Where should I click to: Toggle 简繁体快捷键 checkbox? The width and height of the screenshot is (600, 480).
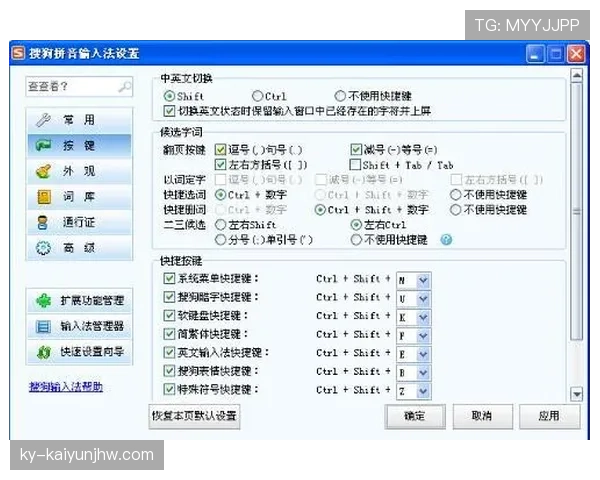169,334
